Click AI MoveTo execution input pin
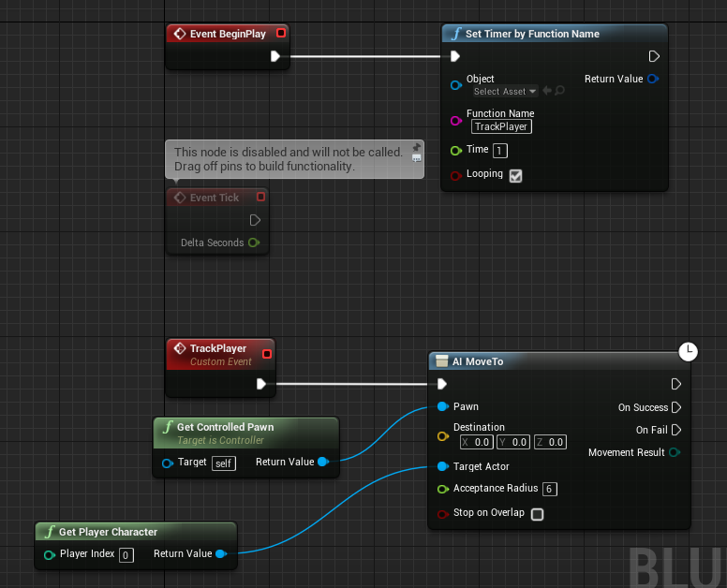This screenshot has width=727, height=588. [x=442, y=384]
